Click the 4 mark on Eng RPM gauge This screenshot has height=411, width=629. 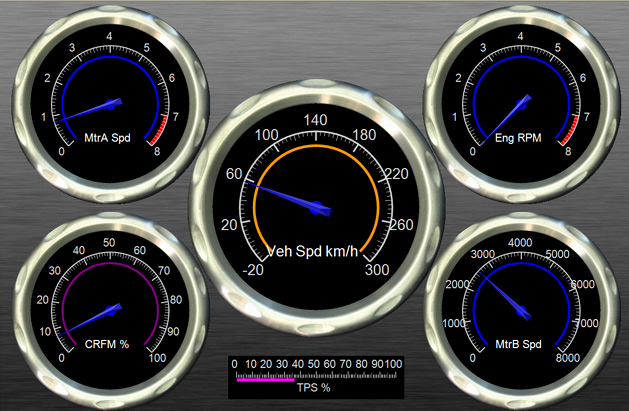[520, 36]
